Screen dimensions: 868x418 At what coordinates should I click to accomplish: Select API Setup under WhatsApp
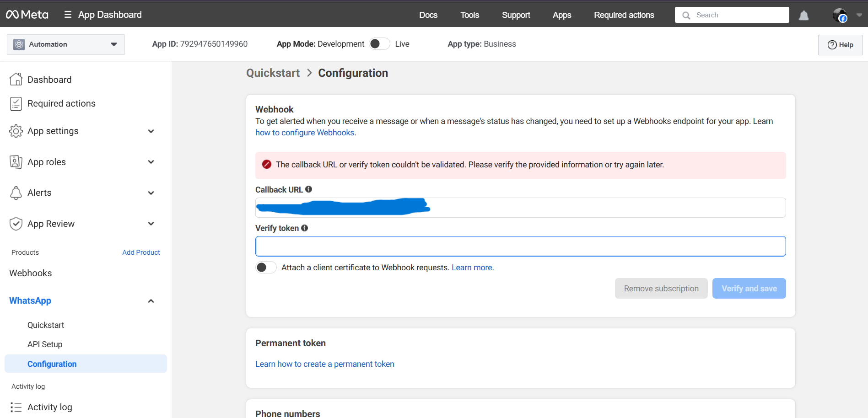pos(45,344)
